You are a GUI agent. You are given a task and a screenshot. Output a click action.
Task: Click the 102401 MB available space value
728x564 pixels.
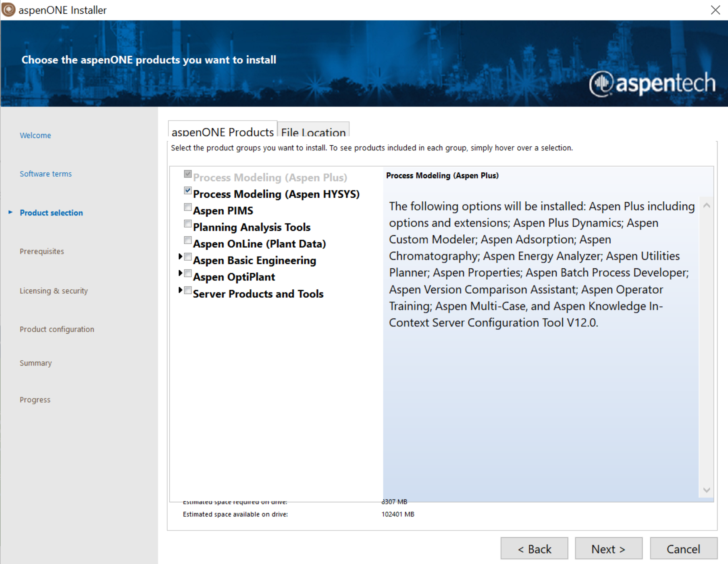click(398, 514)
